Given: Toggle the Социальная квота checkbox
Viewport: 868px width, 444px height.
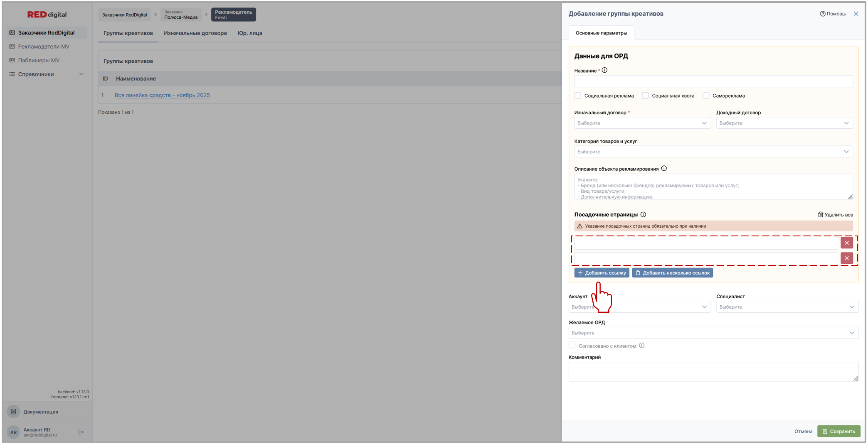Looking at the screenshot, I should click(x=645, y=96).
